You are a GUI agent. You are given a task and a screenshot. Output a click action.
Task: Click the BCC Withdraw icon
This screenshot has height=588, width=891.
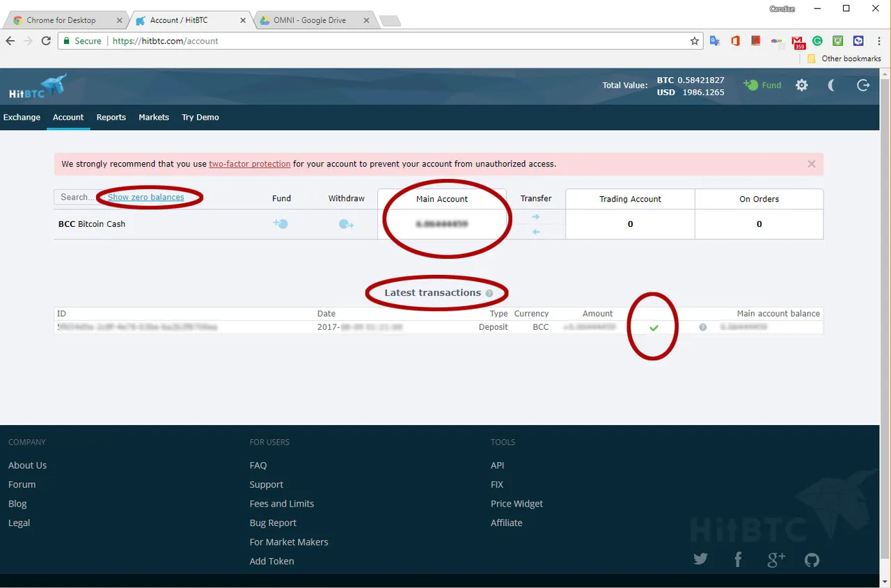(346, 224)
